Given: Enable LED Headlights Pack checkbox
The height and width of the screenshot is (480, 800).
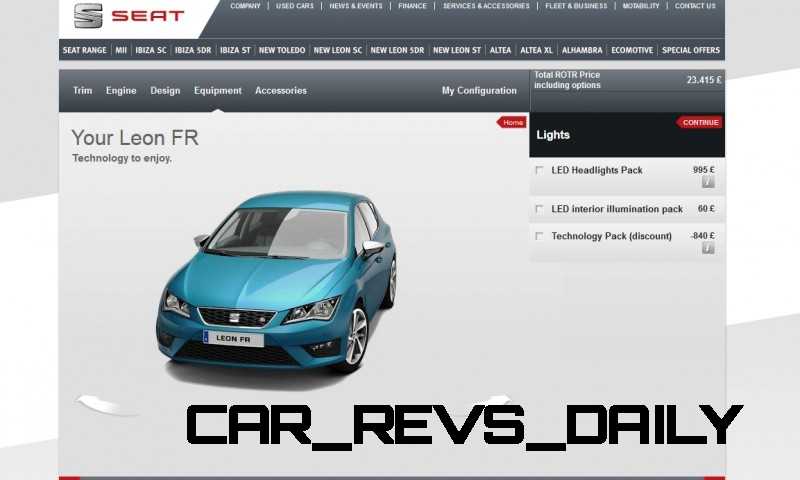Looking at the screenshot, I should pos(539,170).
